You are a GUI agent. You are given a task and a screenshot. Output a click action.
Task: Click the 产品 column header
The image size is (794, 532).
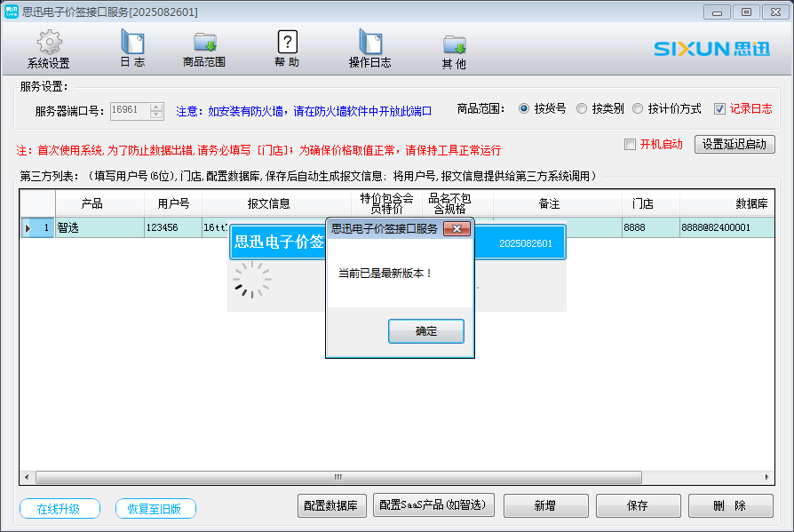pyautogui.click(x=99, y=203)
